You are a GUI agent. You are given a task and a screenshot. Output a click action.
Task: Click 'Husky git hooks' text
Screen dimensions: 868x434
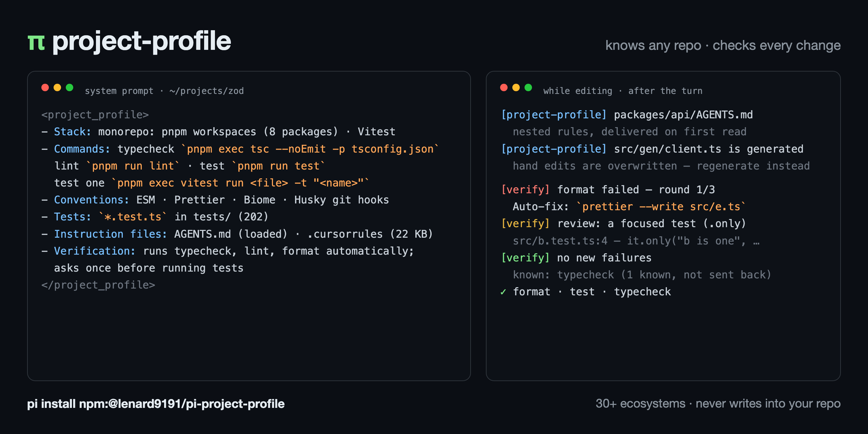tap(341, 200)
